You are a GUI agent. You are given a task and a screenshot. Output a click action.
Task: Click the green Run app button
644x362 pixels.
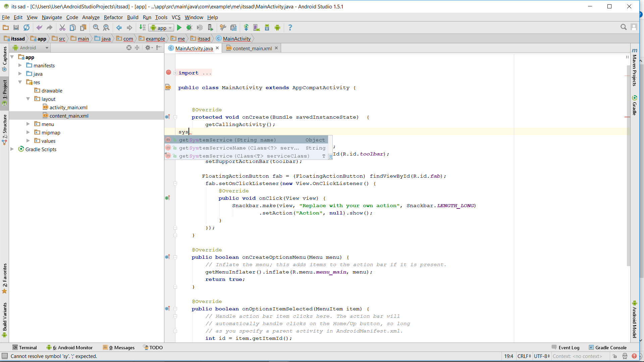tap(179, 28)
